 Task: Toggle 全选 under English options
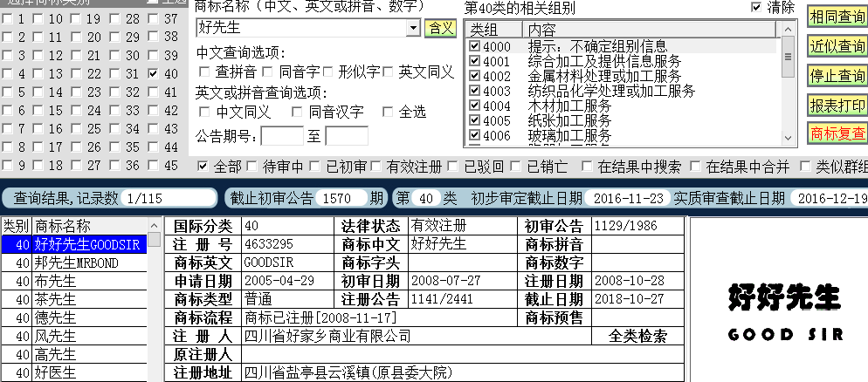coord(388,113)
